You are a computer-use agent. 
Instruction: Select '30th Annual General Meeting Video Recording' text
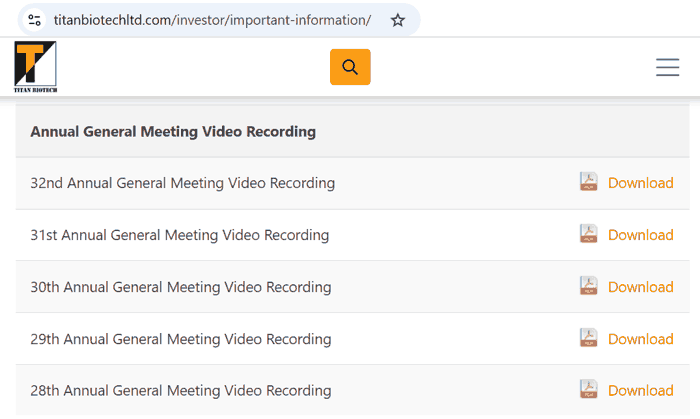tap(181, 287)
